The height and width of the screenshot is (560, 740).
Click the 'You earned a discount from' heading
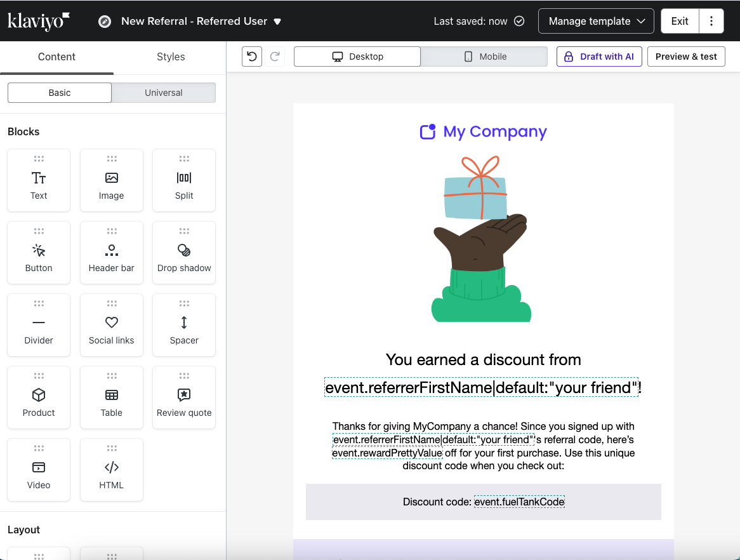(483, 360)
